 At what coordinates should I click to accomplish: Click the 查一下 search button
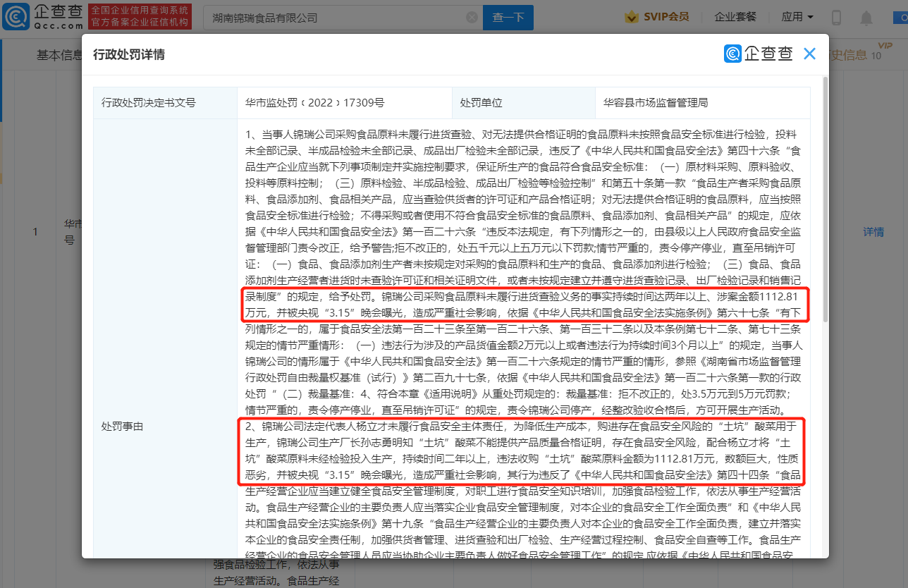point(508,18)
